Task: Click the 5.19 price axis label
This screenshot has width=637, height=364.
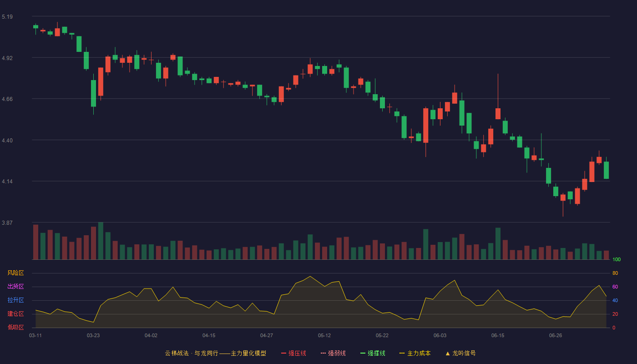Action: click(x=7, y=17)
